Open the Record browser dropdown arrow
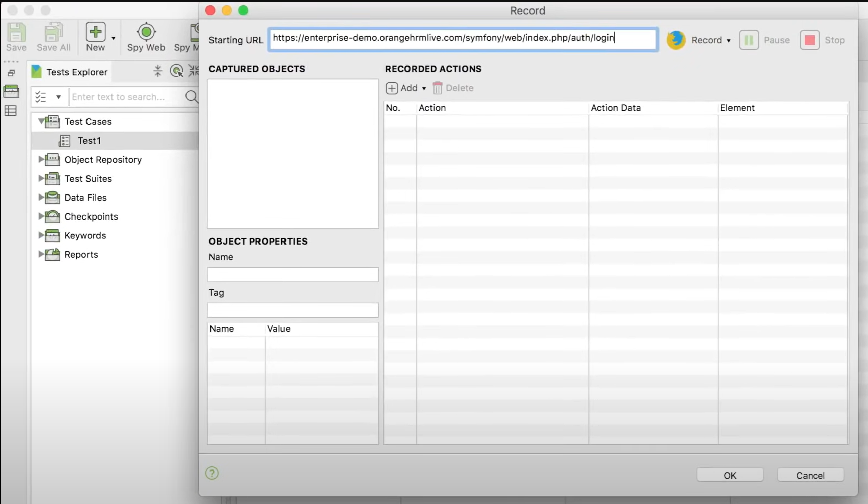 click(x=729, y=41)
